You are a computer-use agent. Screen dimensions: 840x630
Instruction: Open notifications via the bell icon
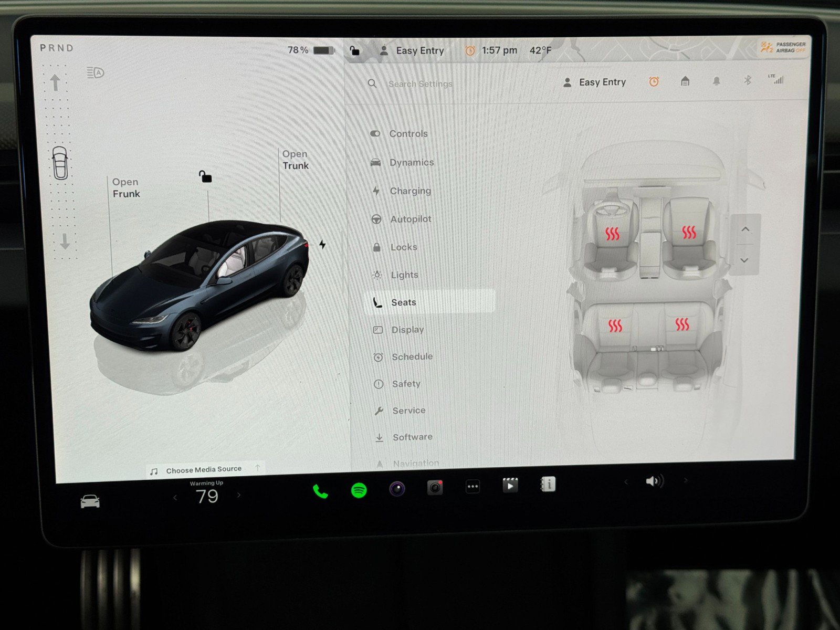715,80
